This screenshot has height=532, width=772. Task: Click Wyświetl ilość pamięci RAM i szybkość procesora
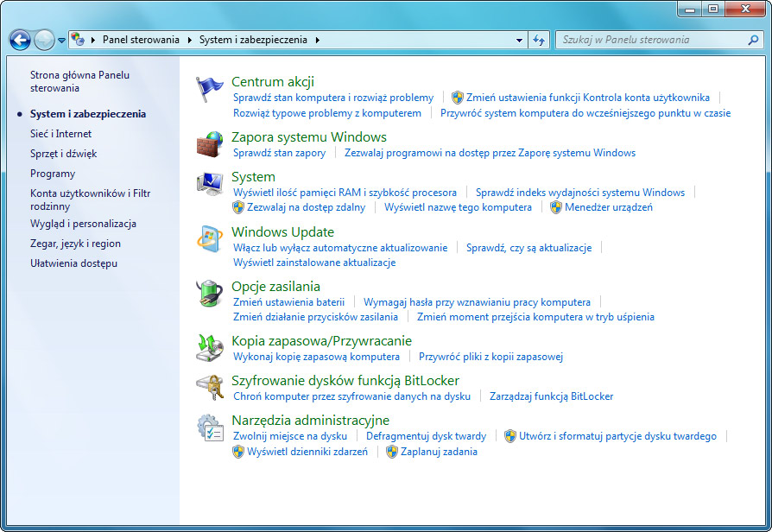coord(345,193)
